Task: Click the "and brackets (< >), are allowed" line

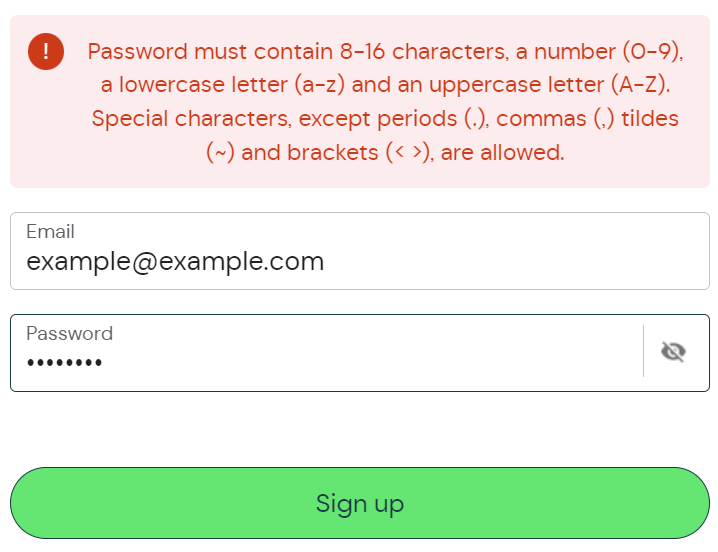Action: (x=385, y=153)
